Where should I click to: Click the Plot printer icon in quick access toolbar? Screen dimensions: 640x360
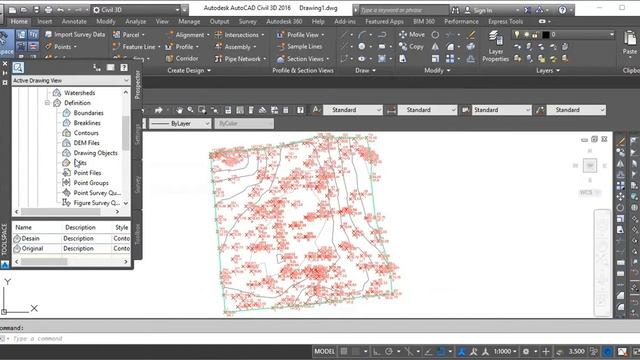click(x=48, y=9)
